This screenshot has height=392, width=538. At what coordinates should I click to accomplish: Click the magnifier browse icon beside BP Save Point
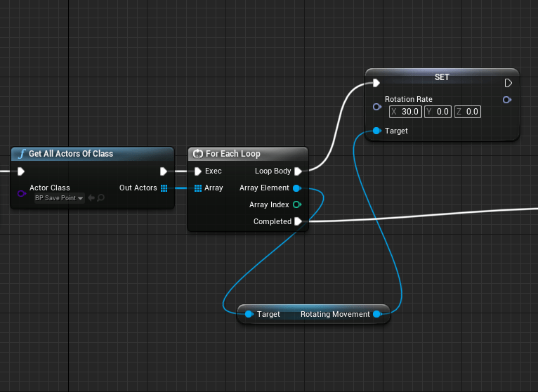pos(101,199)
